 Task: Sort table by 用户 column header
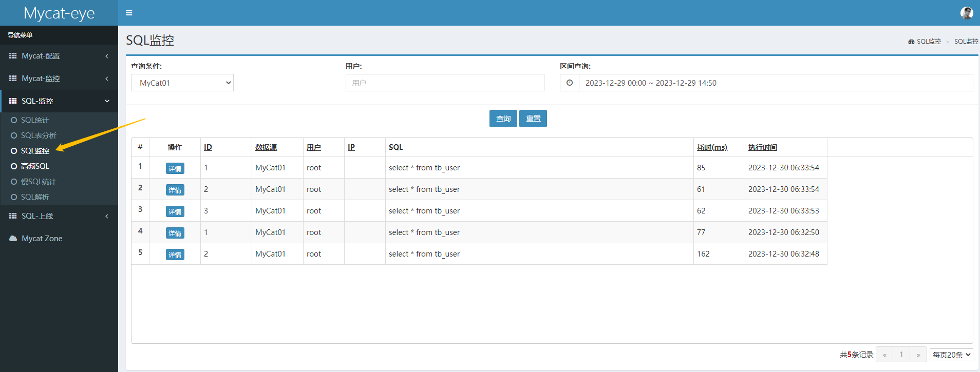314,147
